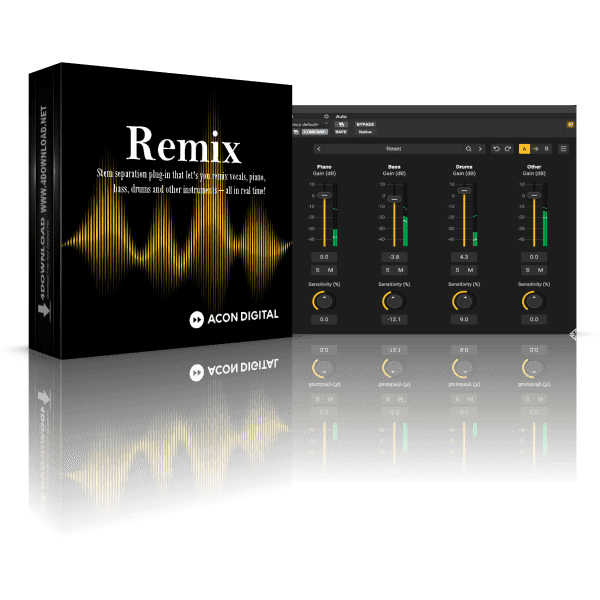Screen dimensions: 600x600
Task: Mute the Bass stem
Action: 401,270
